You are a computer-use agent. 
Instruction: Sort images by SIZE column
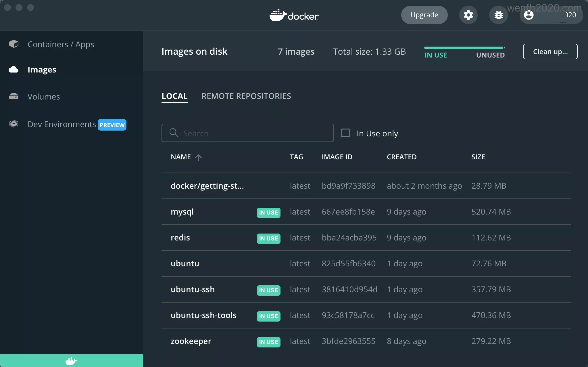coord(478,157)
